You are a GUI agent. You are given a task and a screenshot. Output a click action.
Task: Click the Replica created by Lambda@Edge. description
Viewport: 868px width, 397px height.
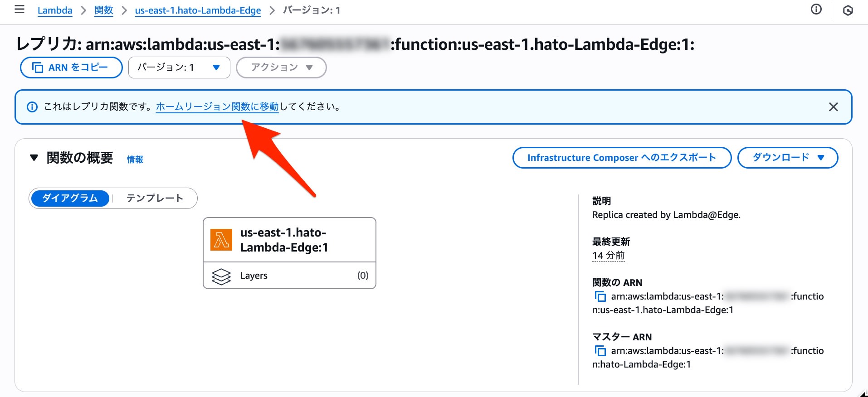coord(666,215)
